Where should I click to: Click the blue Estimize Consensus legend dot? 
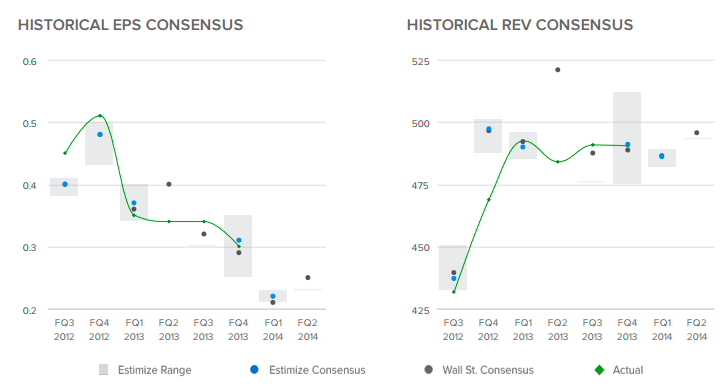[254, 370]
